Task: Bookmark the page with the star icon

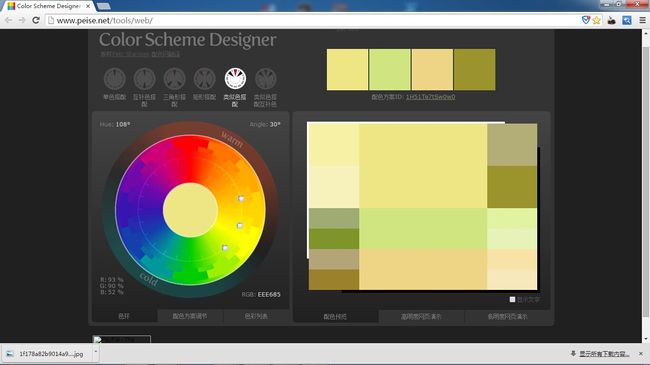Action: pos(596,20)
